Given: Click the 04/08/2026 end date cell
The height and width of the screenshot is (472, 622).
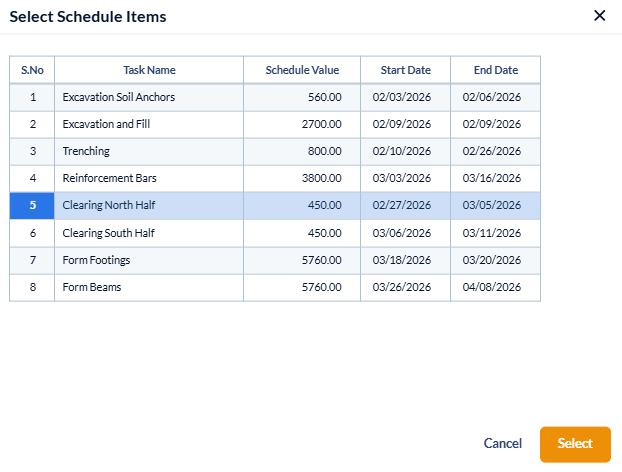Looking at the screenshot, I should [492, 287].
